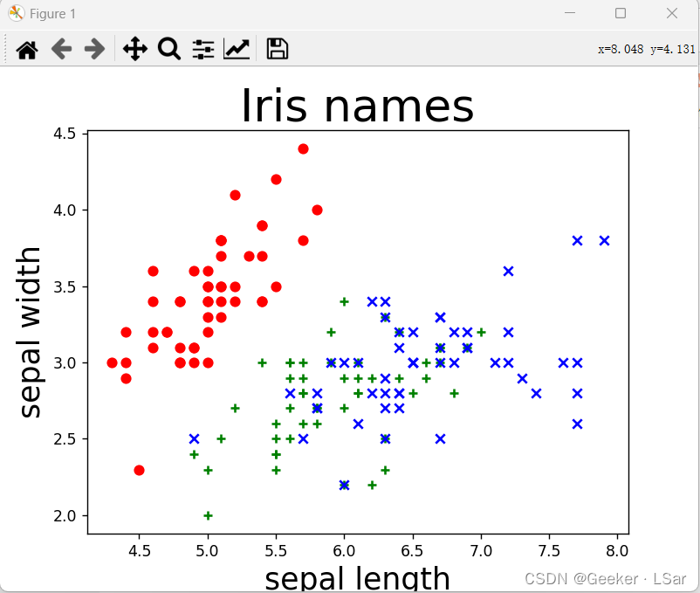Open Configure subplots settings
Image resolution: width=700 pixels, height=593 pixels.
(x=203, y=49)
